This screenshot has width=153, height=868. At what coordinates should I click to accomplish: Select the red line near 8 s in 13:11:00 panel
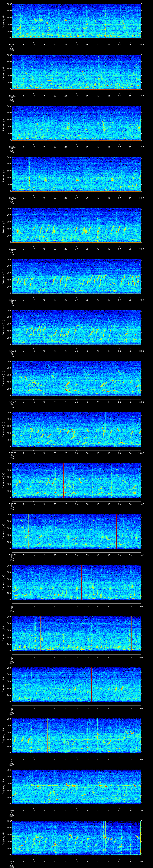point(29,531)
